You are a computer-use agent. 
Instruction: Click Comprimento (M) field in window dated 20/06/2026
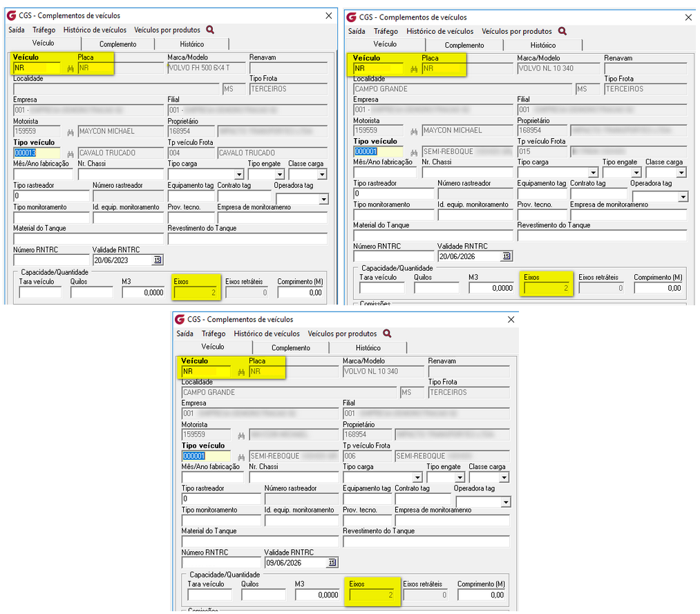point(659,288)
